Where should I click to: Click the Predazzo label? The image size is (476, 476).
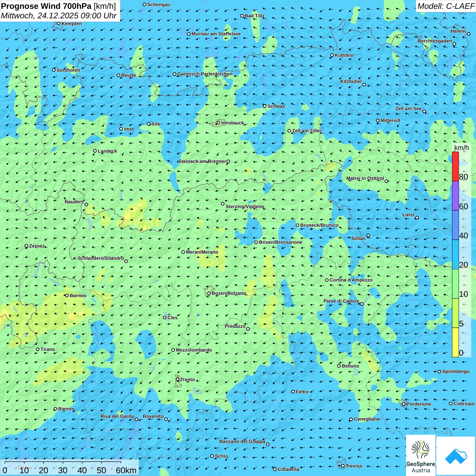tap(235, 326)
